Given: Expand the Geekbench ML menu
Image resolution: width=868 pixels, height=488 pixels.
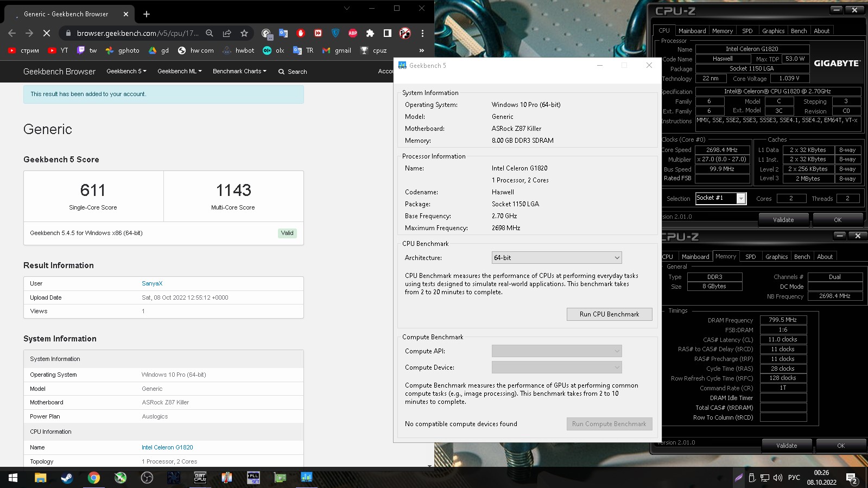Looking at the screenshot, I should [180, 71].
